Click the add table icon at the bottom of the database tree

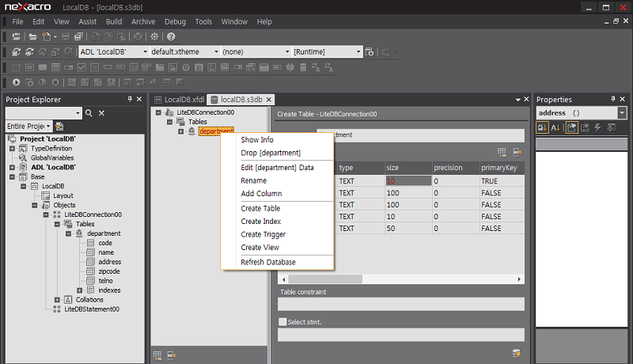tap(157, 355)
